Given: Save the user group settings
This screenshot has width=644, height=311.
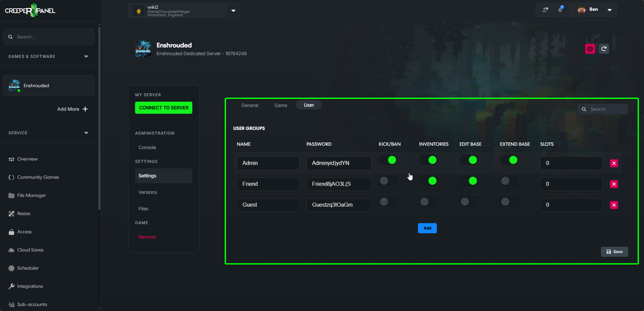Looking at the screenshot, I should point(614,252).
